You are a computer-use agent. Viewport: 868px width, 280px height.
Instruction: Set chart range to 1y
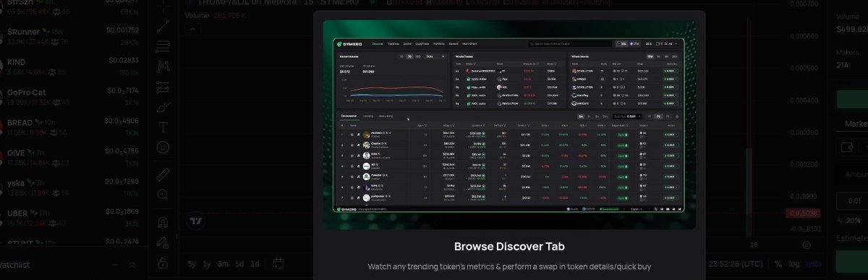(208, 263)
